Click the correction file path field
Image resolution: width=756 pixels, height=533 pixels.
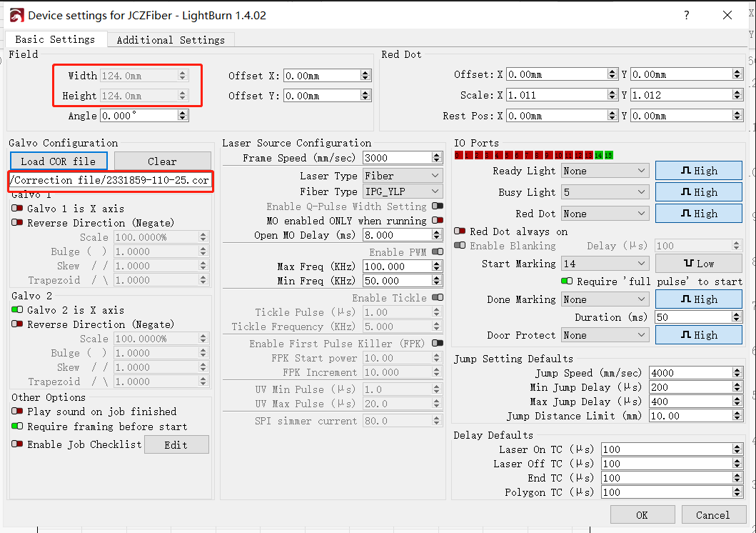(x=110, y=180)
